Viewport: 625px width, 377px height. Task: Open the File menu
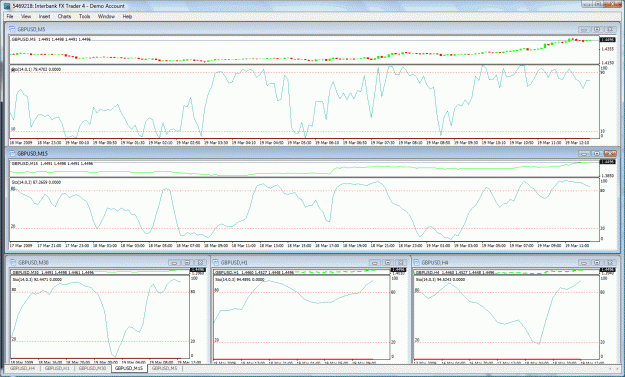pyautogui.click(x=10, y=16)
